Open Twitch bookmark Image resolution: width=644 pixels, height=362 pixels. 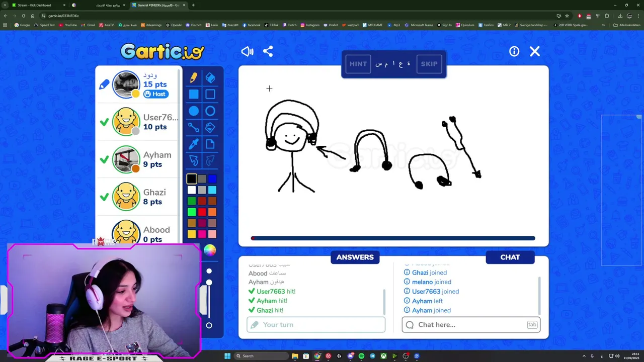pos(290,25)
